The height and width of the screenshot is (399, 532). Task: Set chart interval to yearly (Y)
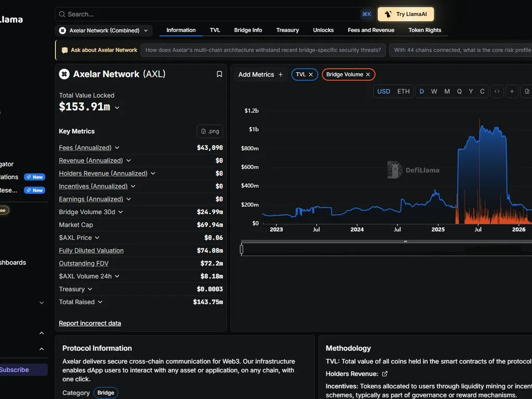click(471, 91)
